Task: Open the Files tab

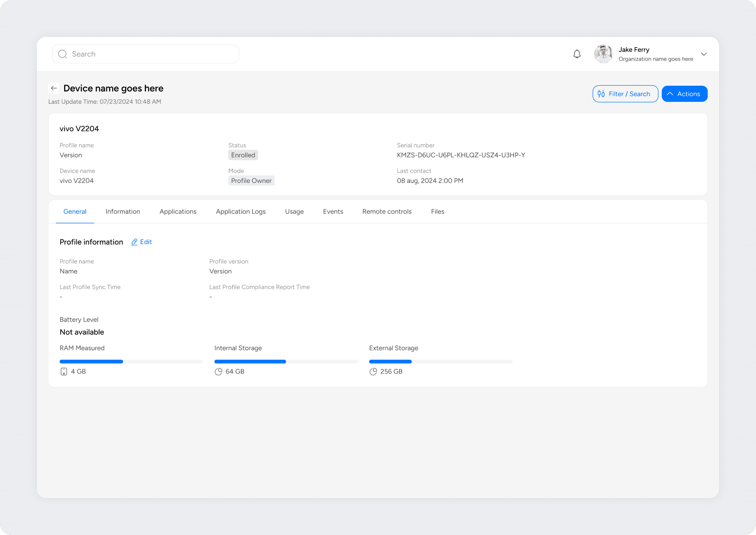Action: (438, 212)
